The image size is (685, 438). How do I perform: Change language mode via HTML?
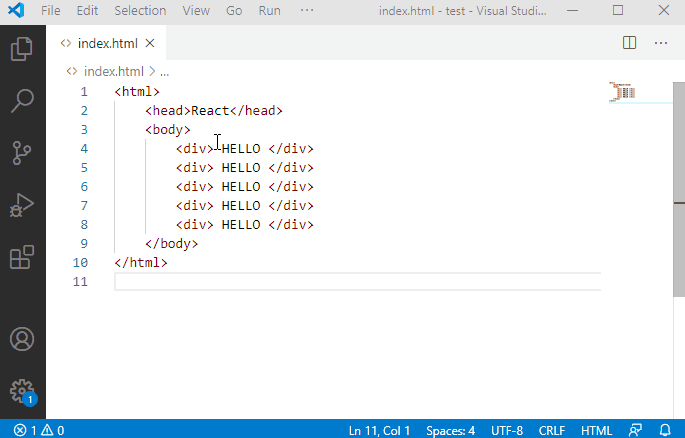596,431
